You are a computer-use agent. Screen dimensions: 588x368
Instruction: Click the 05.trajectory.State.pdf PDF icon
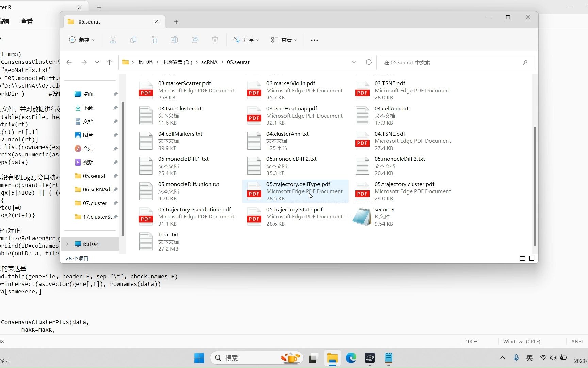(x=254, y=216)
